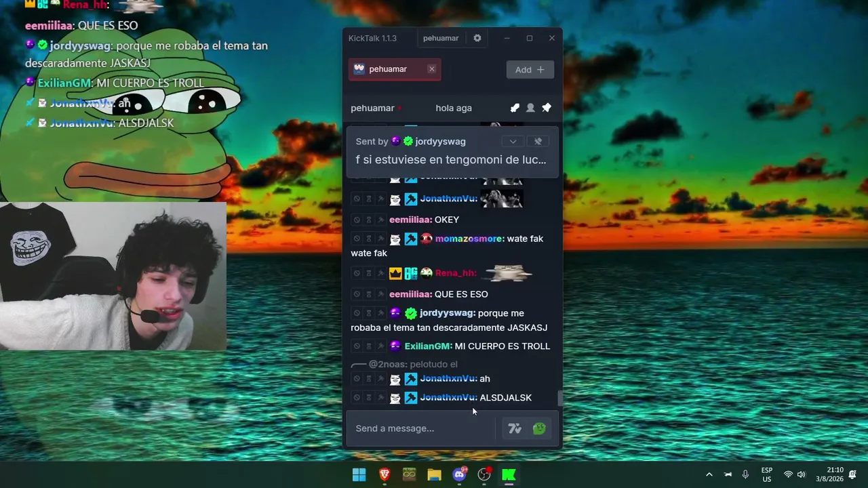Add a new chatroom with Add button

[530, 70]
